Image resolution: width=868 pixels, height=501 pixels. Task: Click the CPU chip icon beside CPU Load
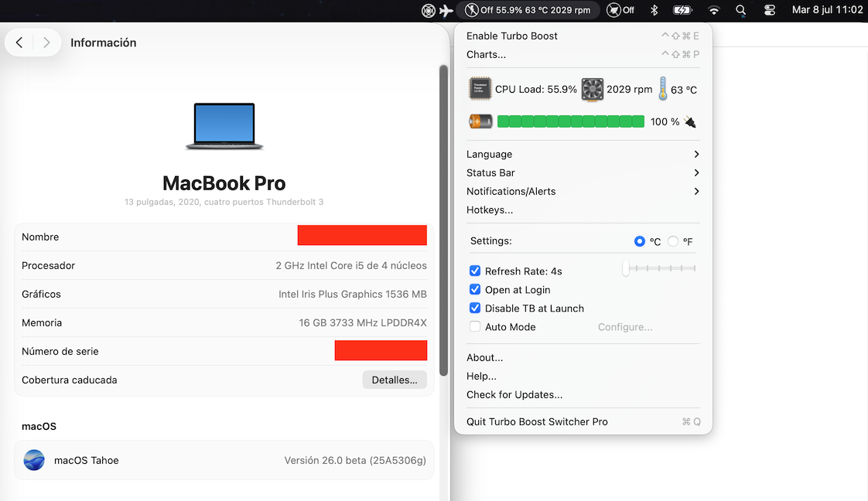pyautogui.click(x=480, y=89)
